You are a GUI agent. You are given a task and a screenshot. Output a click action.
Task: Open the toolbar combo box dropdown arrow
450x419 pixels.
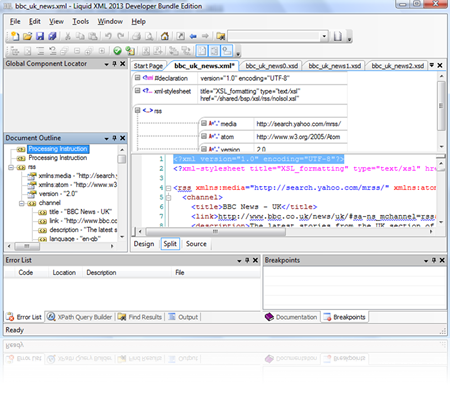pos(324,36)
